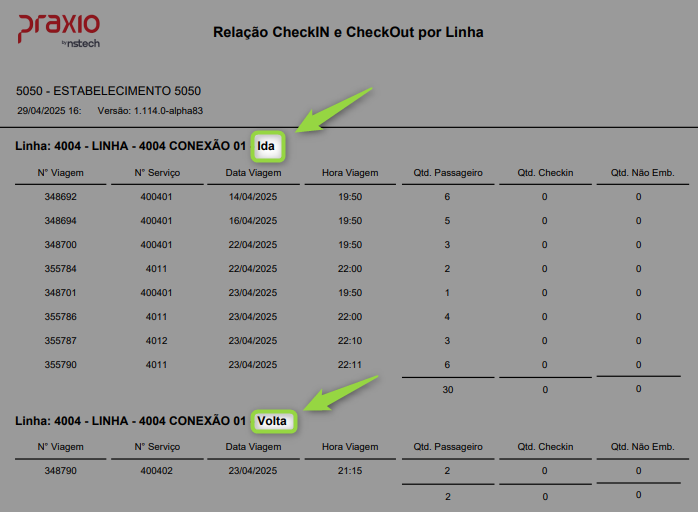Click service number 400402 in Volta table
Viewport: 698px width, 512px height.
[x=156, y=471]
